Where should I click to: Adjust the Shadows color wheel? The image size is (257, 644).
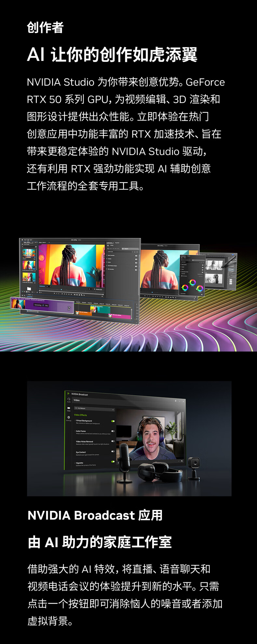click(185, 288)
